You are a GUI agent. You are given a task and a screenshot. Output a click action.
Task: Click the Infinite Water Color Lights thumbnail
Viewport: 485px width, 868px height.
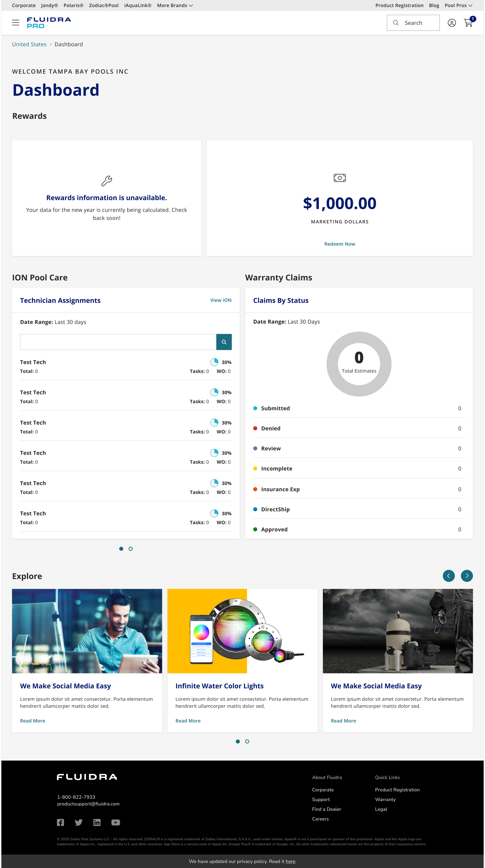pos(242,631)
